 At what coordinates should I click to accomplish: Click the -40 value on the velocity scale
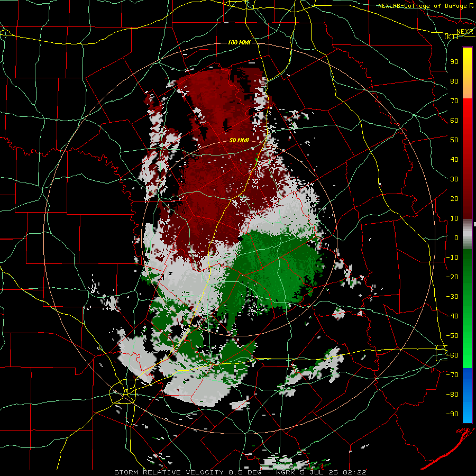pos(452,316)
